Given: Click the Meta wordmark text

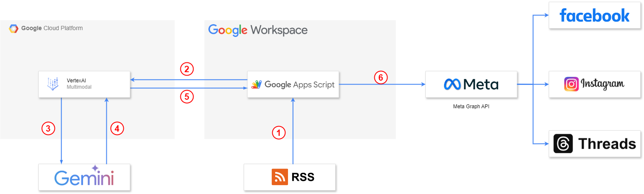Looking at the screenshot, I should pyautogui.click(x=481, y=84).
